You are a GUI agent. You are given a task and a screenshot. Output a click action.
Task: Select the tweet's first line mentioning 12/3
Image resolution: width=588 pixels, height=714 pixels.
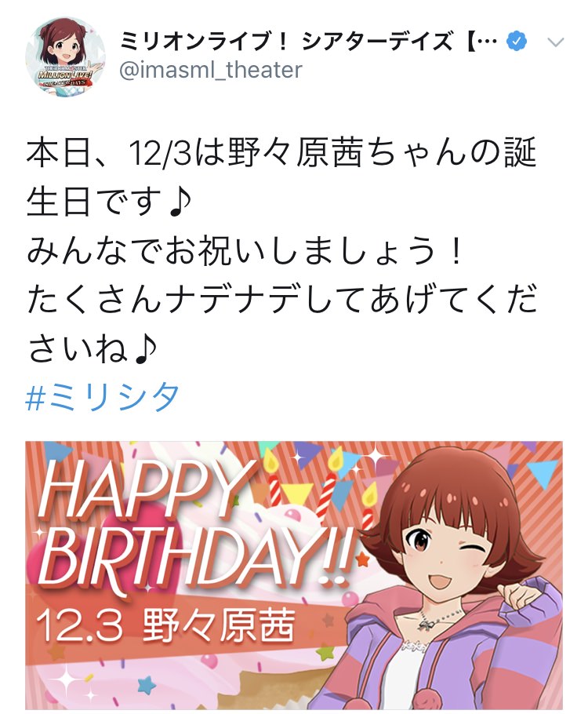click(x=281, y=152)
